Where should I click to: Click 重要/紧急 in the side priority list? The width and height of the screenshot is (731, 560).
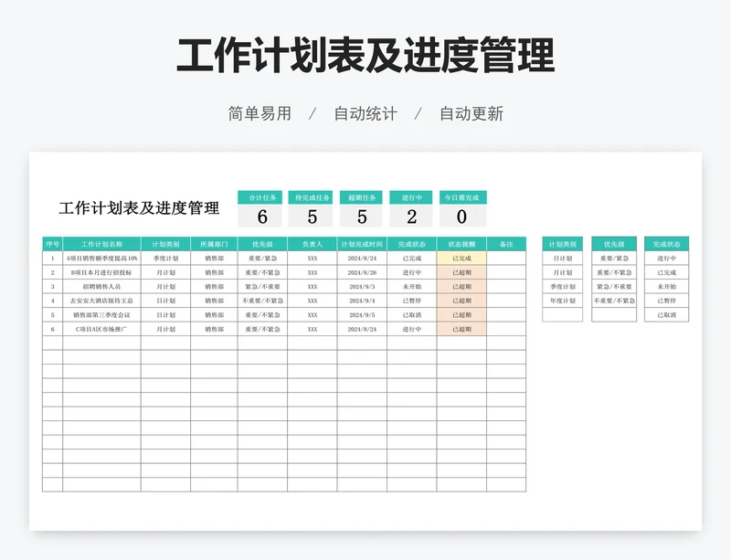point(614,259)
